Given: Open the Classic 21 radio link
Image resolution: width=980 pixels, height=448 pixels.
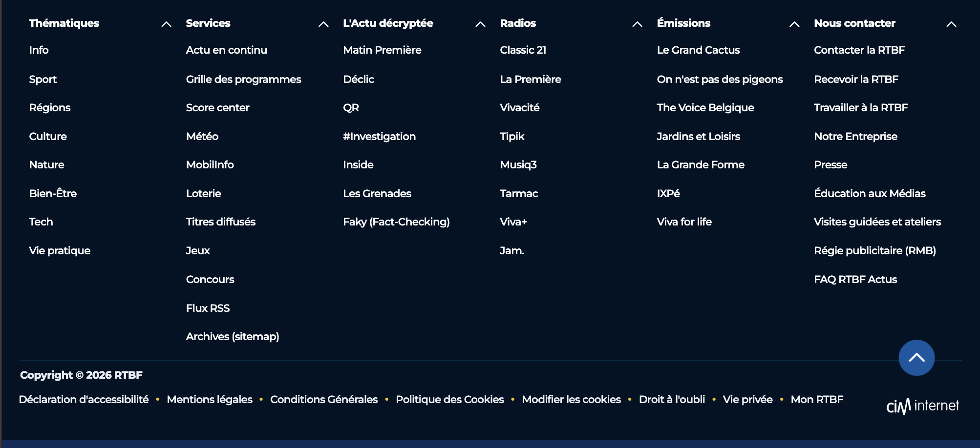Looking at the screenshot, I should click(x=523, y=50).
